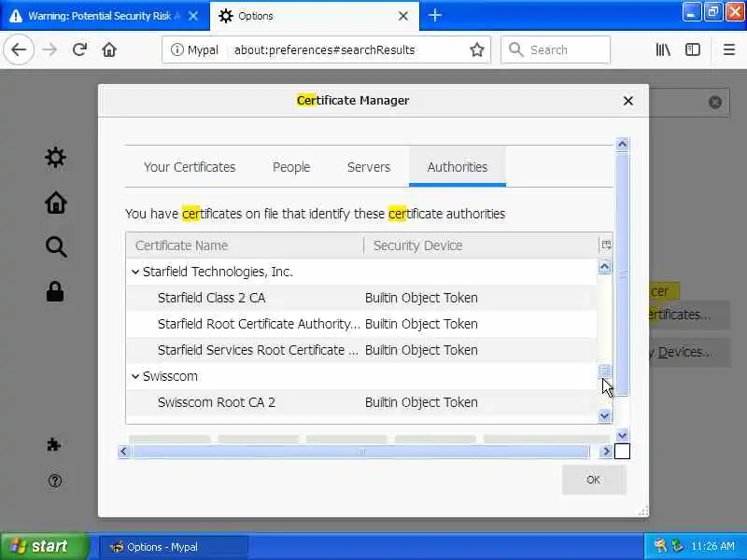Click the certificate list scroll up arrow

(604, 267)
